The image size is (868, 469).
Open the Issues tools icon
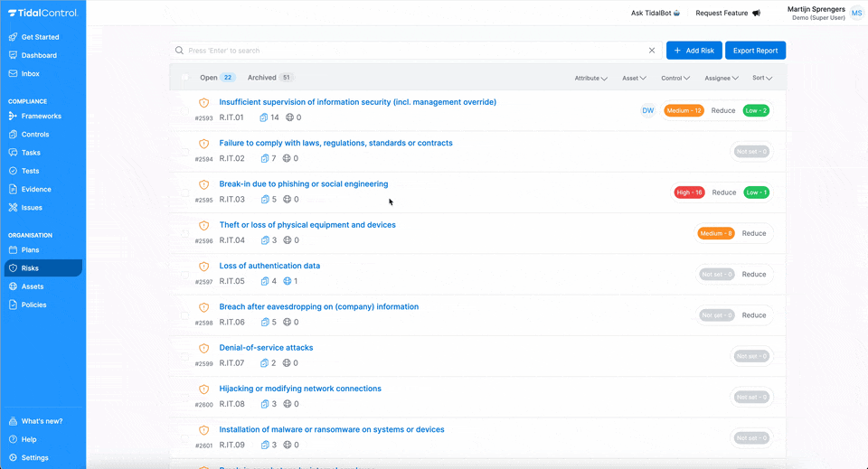[x=13, y=208]
